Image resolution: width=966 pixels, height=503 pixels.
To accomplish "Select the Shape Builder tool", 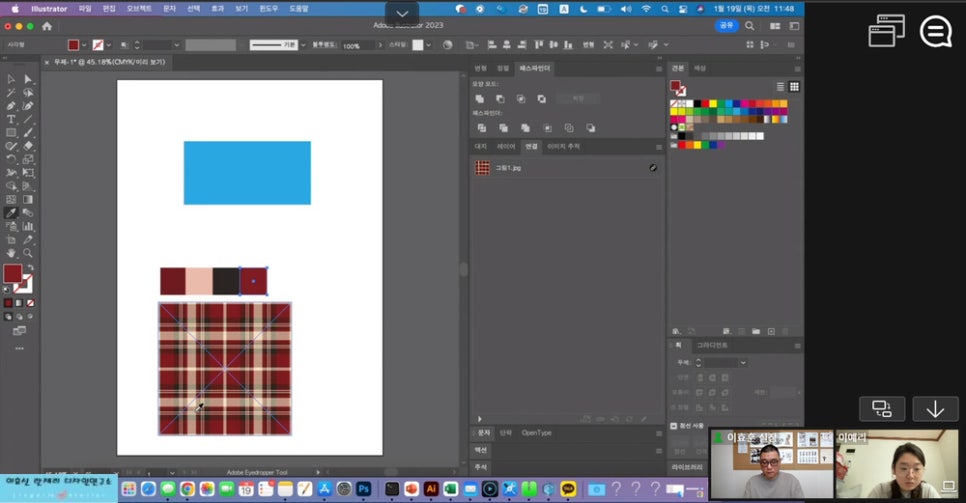I will (11, 186).
